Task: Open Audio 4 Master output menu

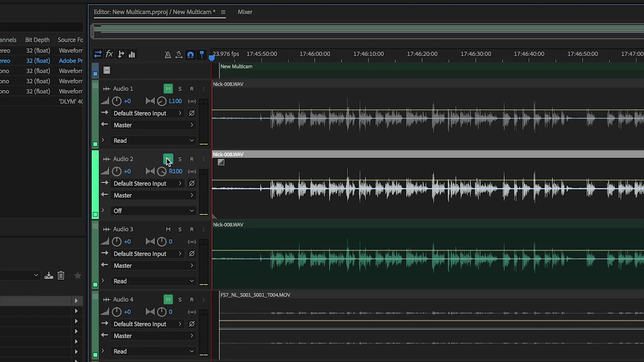Action: point(153,336)
